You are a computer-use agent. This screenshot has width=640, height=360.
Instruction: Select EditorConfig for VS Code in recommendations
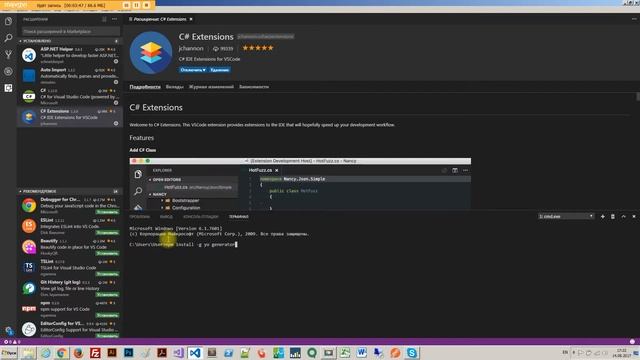(x=69, y=329)
